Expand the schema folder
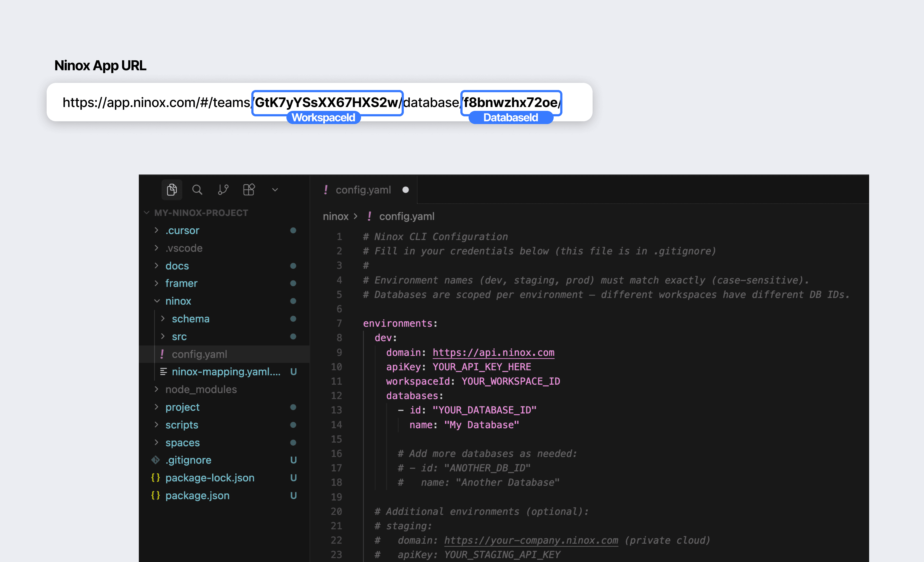This screenshot has height=562, width=924. click(163, 319)
